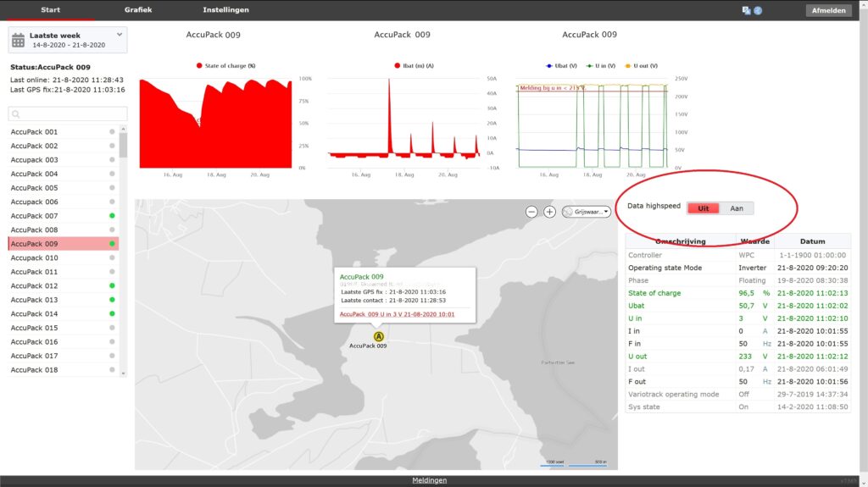Viewport: 868px width, 487px height.
Task: Open the red U in alert link in popup
Action: point(397,313)
